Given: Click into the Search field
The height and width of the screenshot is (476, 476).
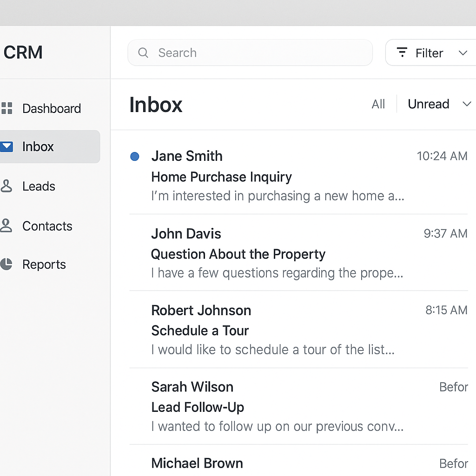Looking at the screenshot, I should [260, 53].
